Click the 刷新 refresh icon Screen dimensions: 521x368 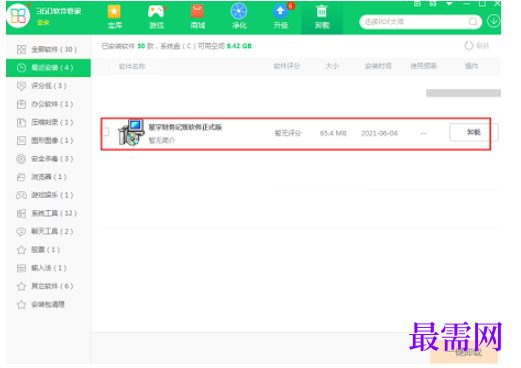click(469, 46)
